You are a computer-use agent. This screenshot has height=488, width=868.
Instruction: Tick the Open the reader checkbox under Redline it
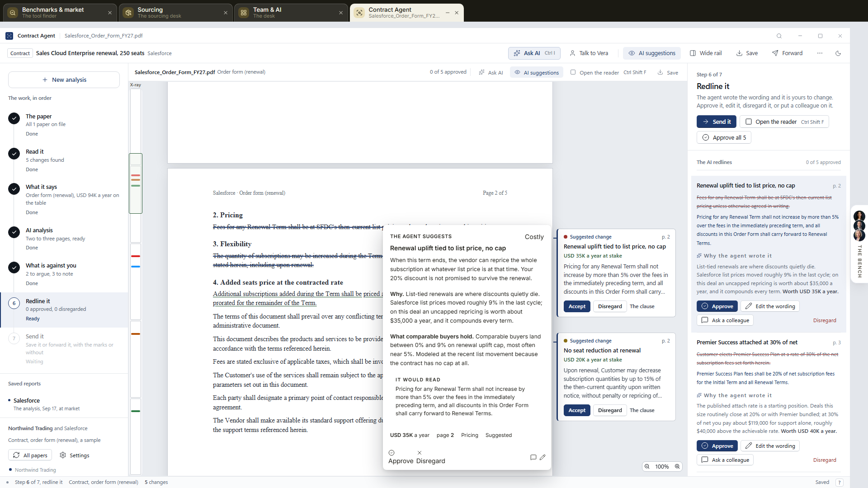[x=749, y=122]
